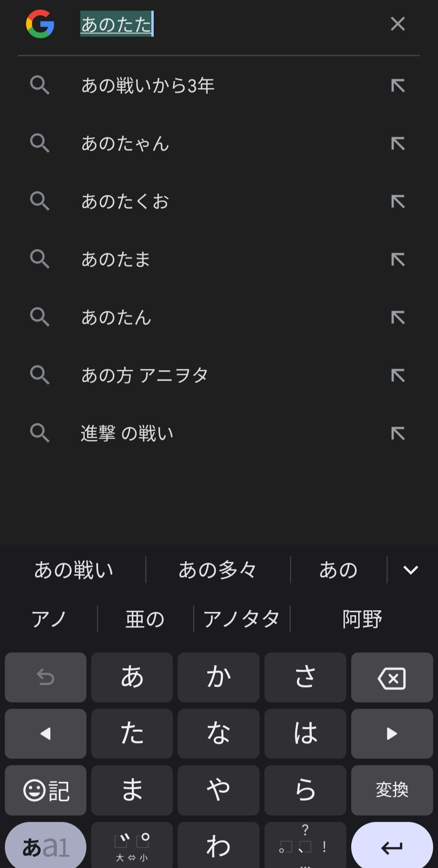Select the 進撃 の戦い suggestion

click(x=127, y=433)
